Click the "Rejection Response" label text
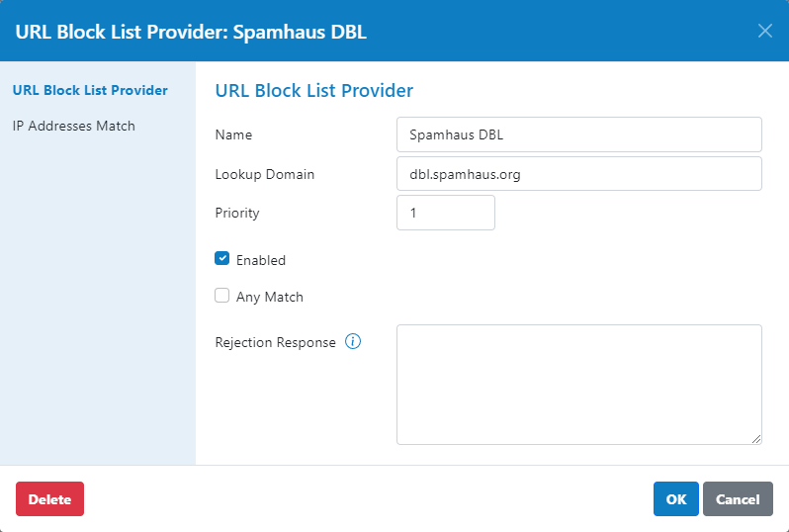 (275, 342)
